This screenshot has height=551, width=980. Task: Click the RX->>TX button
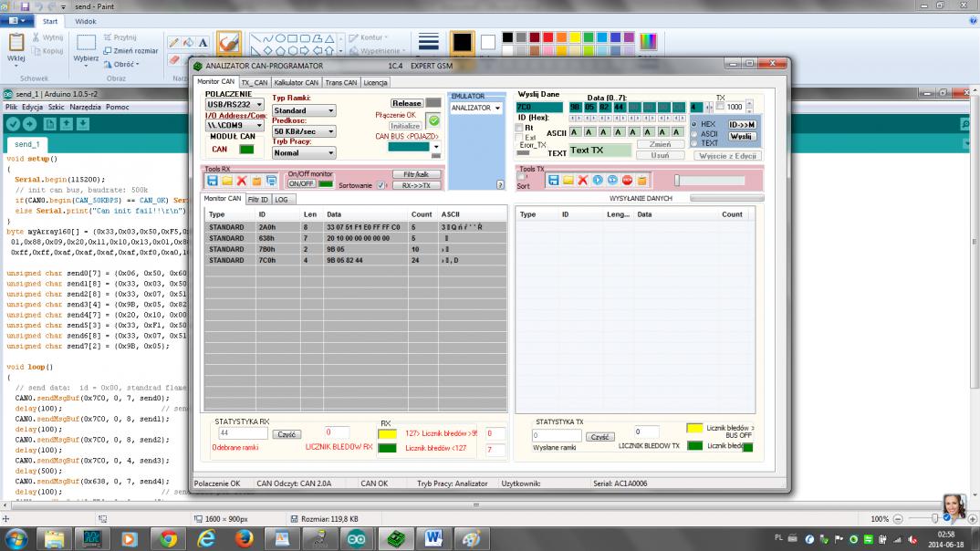click(x=416, y=185)
